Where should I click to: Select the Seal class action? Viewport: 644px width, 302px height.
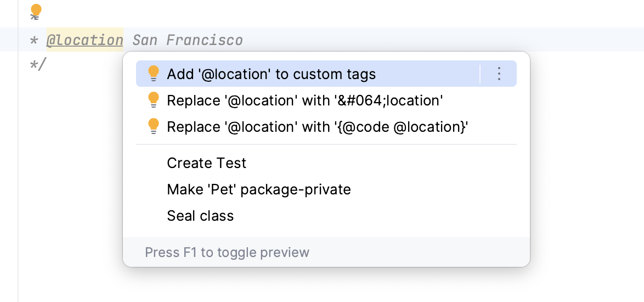click(x=200, y=216)
